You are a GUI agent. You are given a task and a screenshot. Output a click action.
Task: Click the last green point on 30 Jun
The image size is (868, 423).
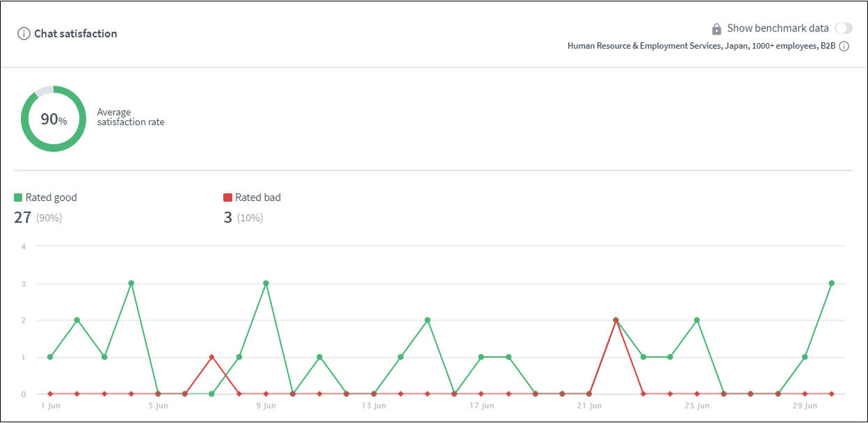click(831, 283)
